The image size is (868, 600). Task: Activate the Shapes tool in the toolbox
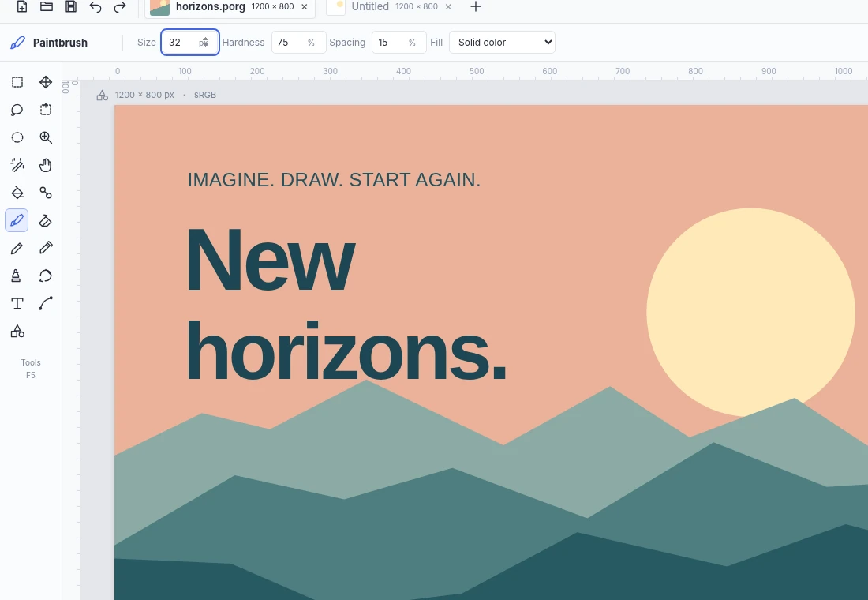(17, 332)
